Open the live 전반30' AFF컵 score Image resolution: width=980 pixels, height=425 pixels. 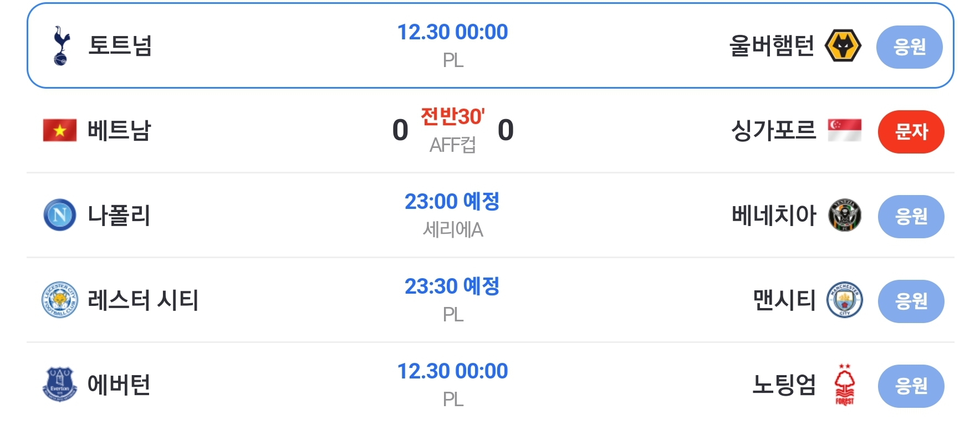(452, 131)
